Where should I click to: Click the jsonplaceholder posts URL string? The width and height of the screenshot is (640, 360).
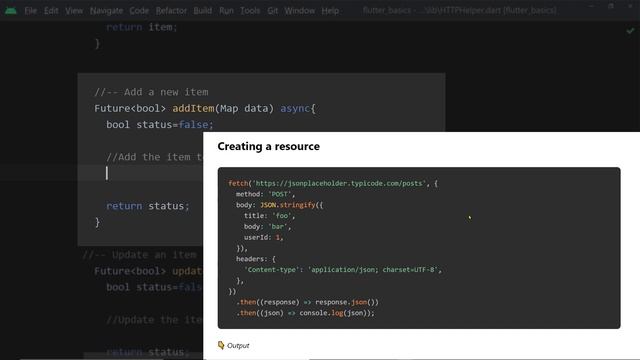(x=340, y=183)
